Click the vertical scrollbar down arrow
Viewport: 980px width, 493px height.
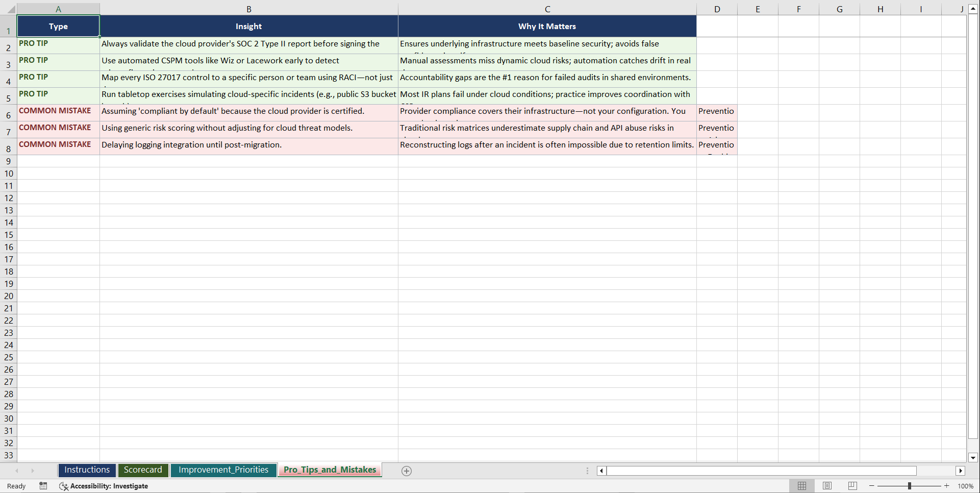(973, 458)
